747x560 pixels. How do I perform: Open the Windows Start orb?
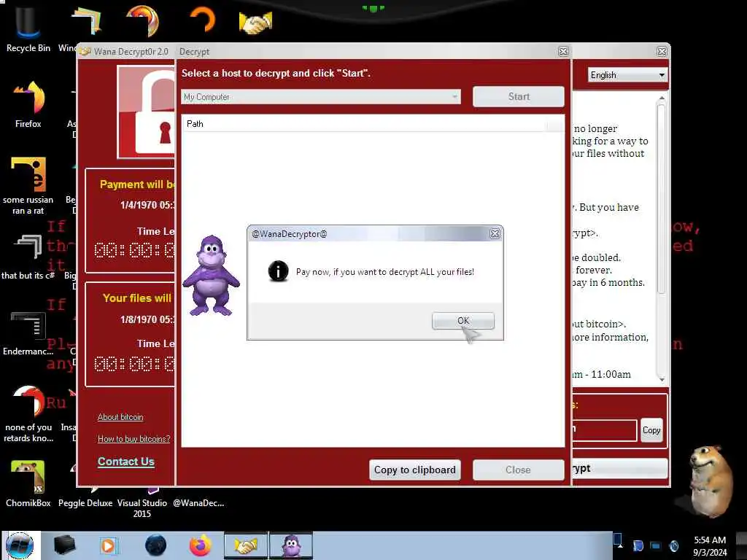(20, 545)
